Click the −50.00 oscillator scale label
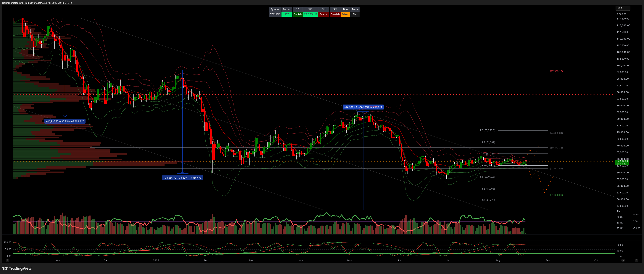Screen dimensions: 644x274 click(x=636, y=228)
